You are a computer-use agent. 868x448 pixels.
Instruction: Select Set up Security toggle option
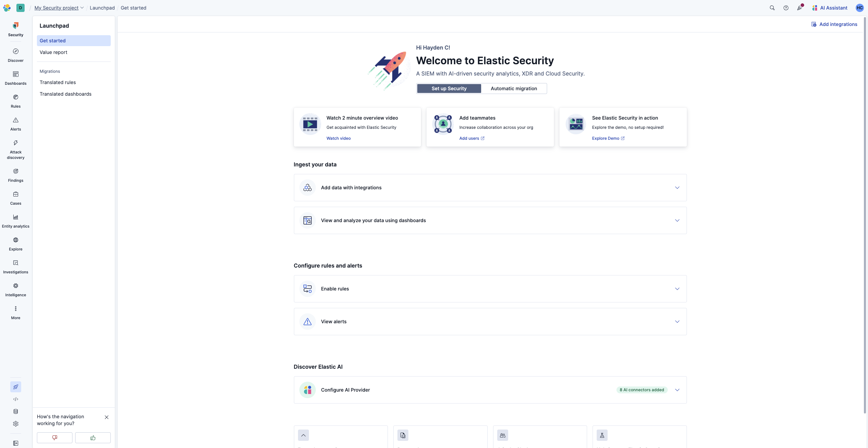(x=449, y=89)
